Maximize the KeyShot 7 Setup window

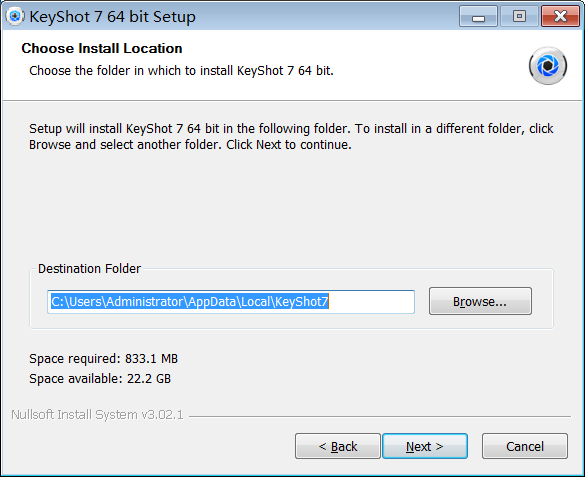[519, 16]
